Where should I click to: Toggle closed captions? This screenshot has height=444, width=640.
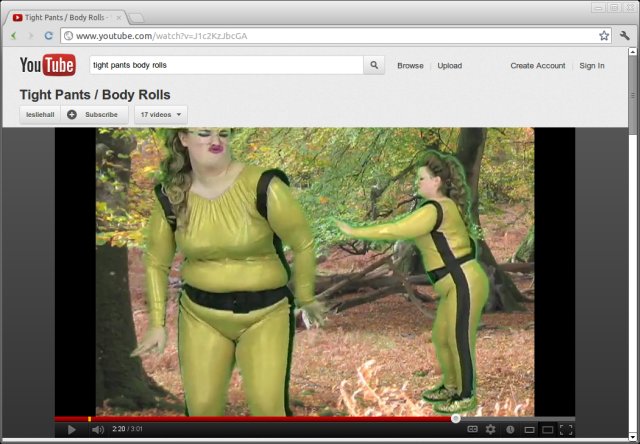point(472,429)
